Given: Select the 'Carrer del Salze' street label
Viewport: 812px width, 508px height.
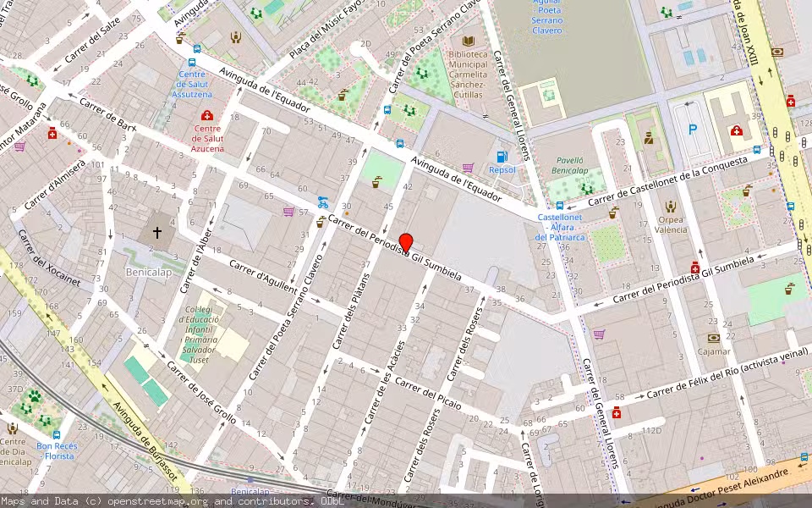Looking at the screenshot, I should [92, 40].
